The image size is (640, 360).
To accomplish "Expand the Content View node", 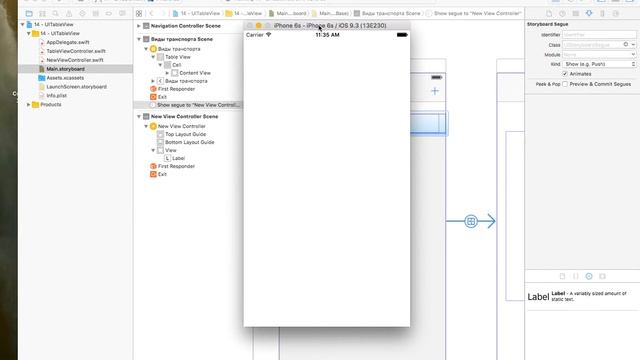I will coord(167,73).
